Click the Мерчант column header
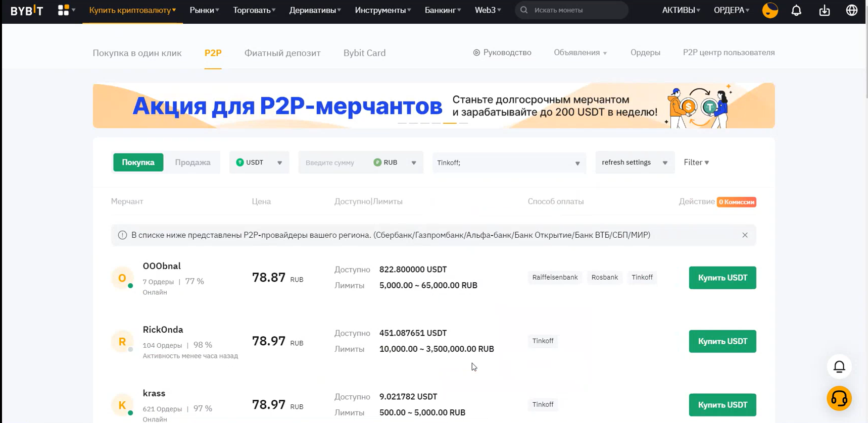This screenshot has width=868, height=423. coord(127,201)
